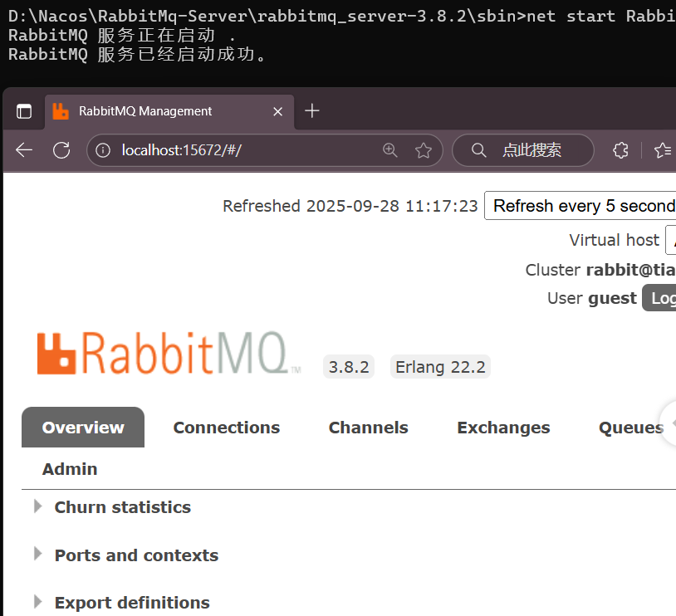Click the RabbitMQ logo
This screenshot has width=676, height=616.
pos(169,353)
